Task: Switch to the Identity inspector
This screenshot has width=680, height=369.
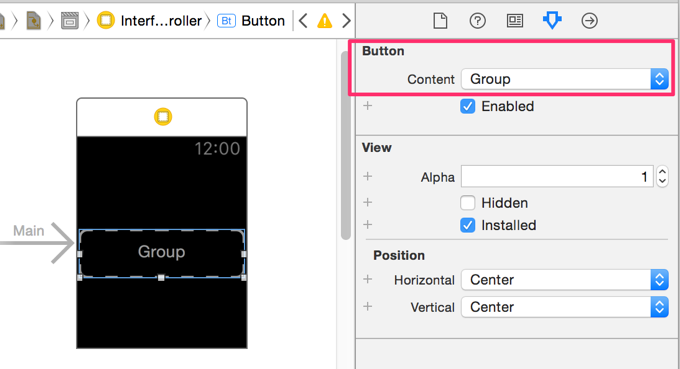Action: 515,20
